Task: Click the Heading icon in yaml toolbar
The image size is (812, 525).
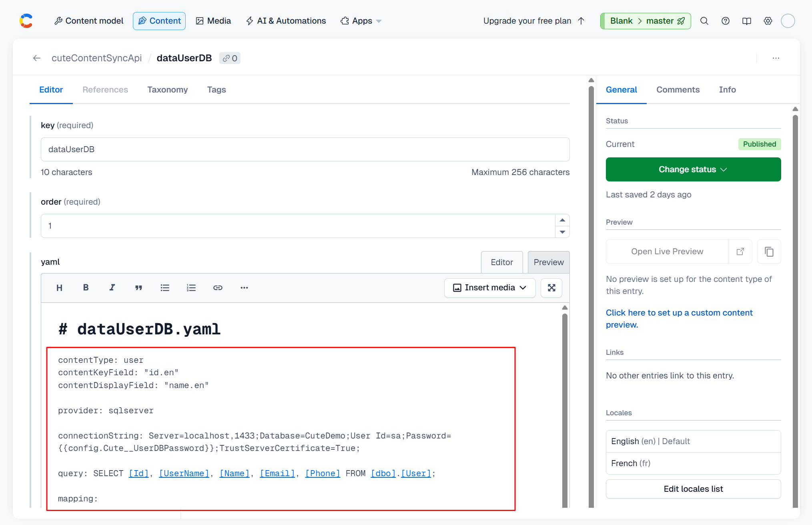Action: pyautogui.click(x=59, y=288)
